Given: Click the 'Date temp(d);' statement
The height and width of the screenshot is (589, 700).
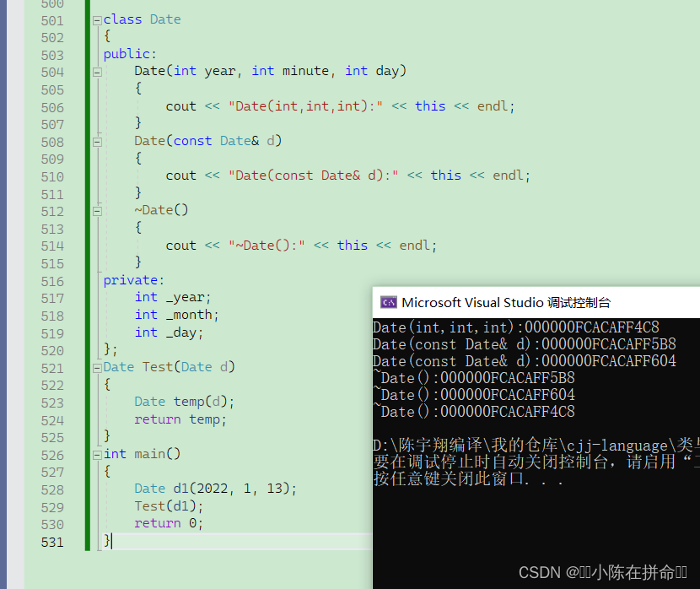Looking at the screenshot, I should pyautogui.click(x=185, y=402).
